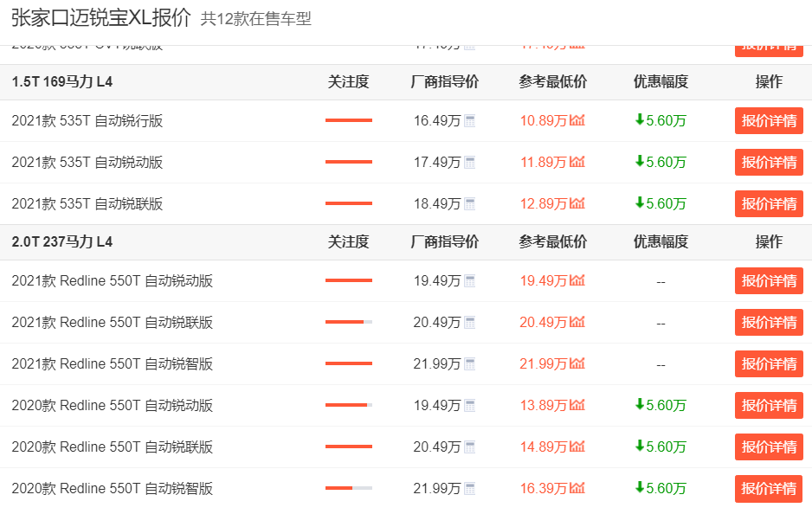Click reference lowest price 14.89万
The height and width of the screenshot is (514, 812).
coord(544,447)
